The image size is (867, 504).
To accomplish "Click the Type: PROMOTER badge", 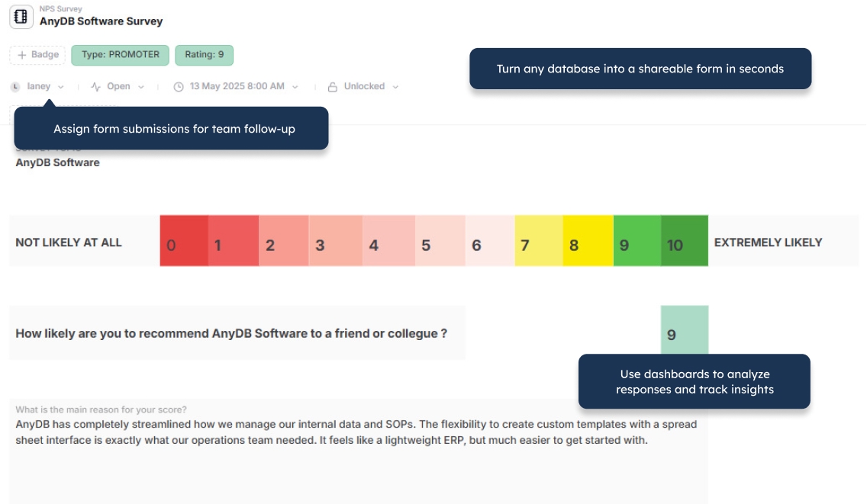I will click(x=120, y=55).
